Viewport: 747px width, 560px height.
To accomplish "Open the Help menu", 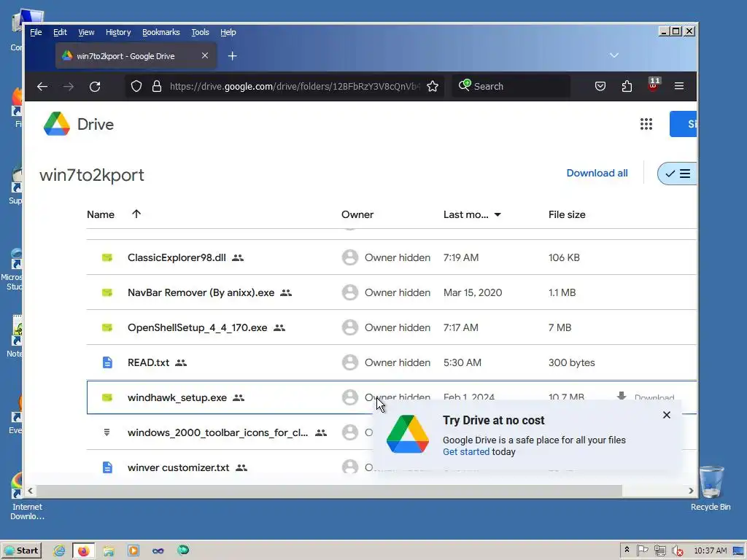I will pos(228,32).
